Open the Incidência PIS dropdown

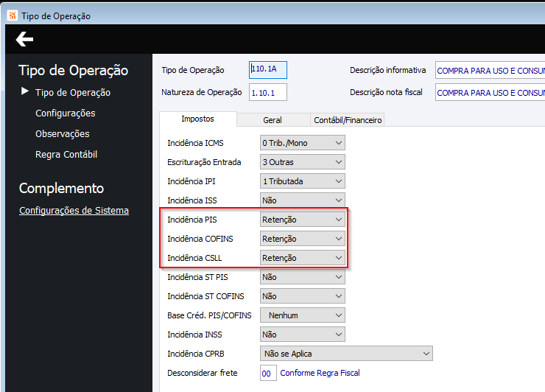coord(303,220)
